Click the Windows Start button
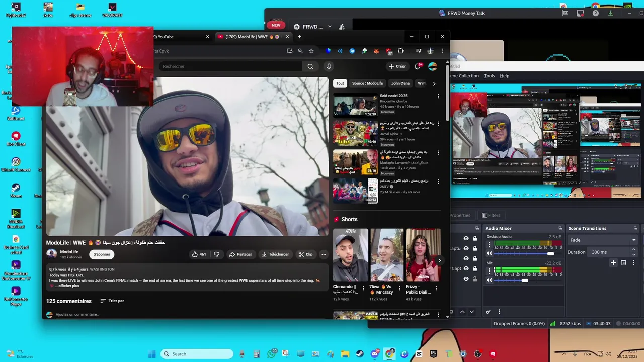This screenshot has height=362, width=644. [151, 354]
